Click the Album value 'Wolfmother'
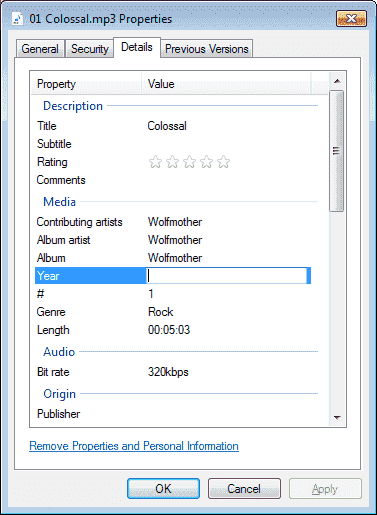The height and width of the screenshot is (515, 377). pos(175,258)
